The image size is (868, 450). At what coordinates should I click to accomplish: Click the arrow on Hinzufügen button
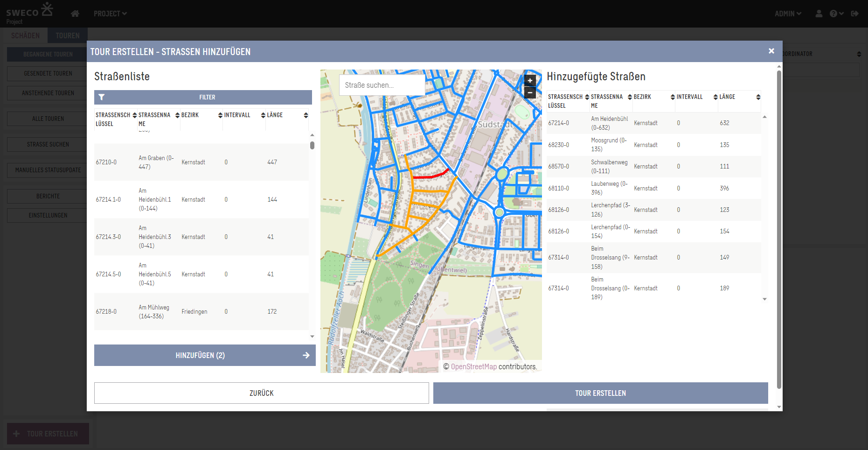[x=306, y=355]
